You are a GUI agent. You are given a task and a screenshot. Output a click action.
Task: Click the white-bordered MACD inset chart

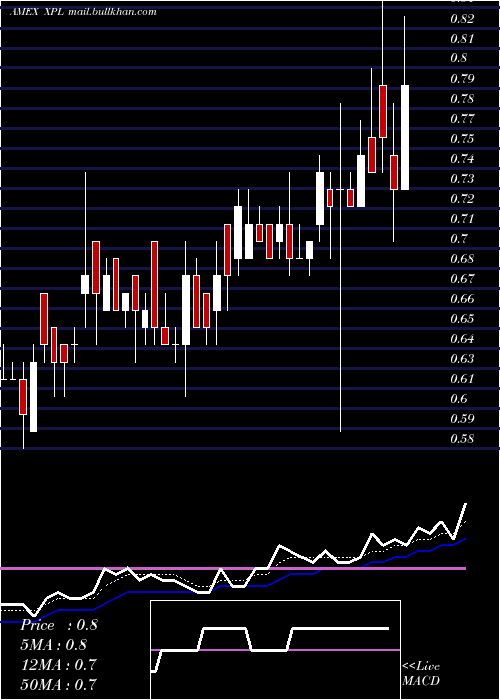point(275,650)
